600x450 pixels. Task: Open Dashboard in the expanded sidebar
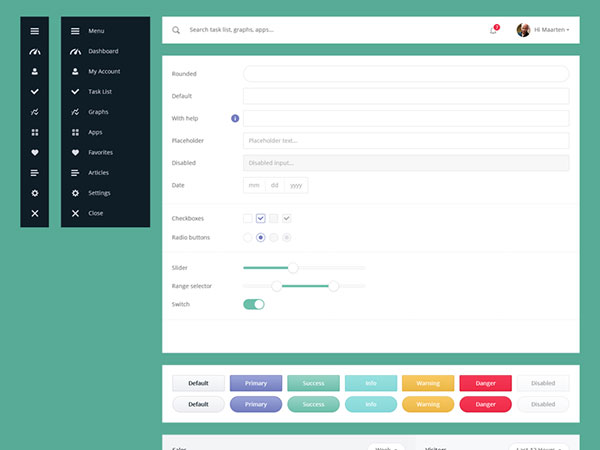105,51
